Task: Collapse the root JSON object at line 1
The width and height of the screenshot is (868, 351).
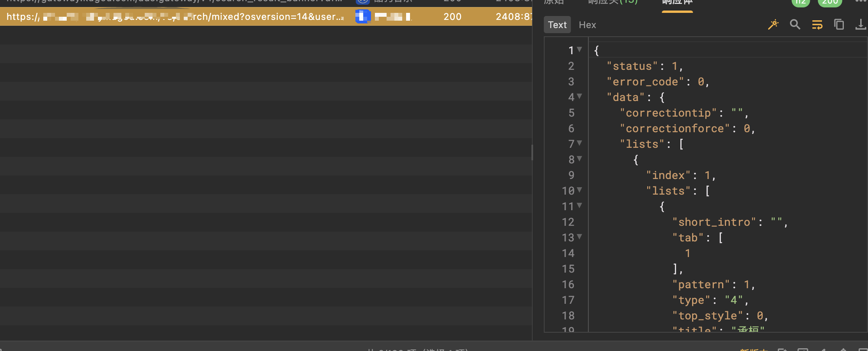Action: [x=579, y=50]
